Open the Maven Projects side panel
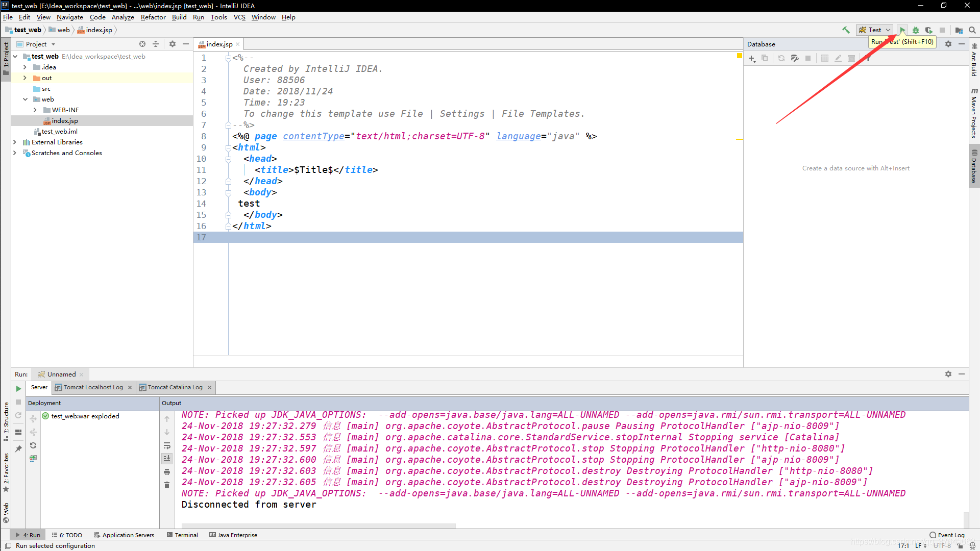Viewport: 980px width, 551px height. (x=974, y=113)
